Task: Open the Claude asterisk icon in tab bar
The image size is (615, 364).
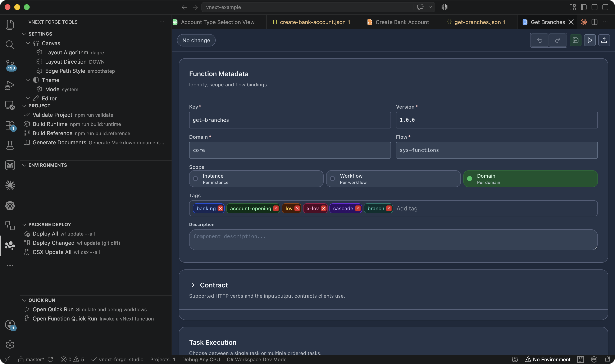Action: click(x=584, y=22)
